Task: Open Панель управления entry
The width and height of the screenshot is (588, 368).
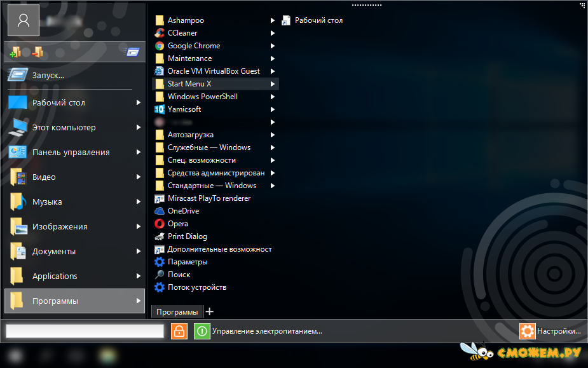Action: (x=74, y=152)
